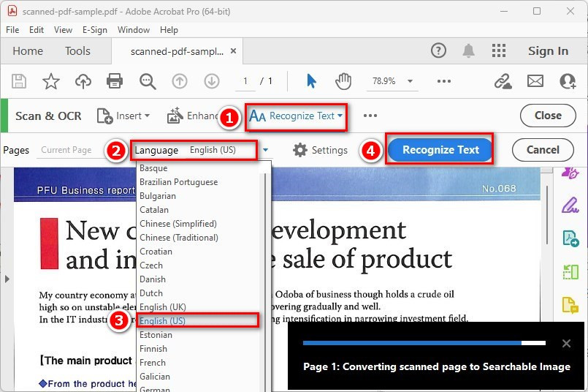
Task: Expand the Recognize Text dropdown
Action: 296,116
